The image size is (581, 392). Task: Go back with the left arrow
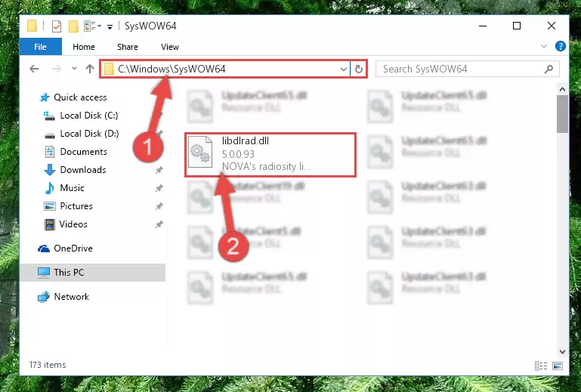click(34, 69)
